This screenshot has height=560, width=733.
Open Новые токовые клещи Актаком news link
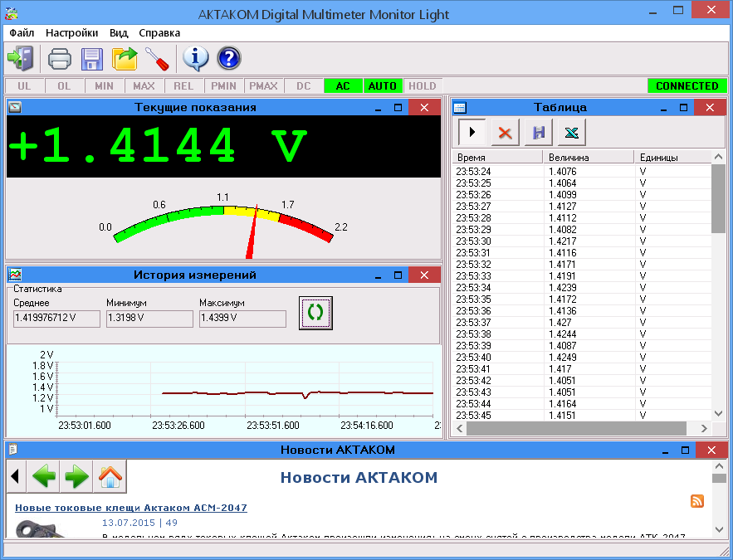131,508
